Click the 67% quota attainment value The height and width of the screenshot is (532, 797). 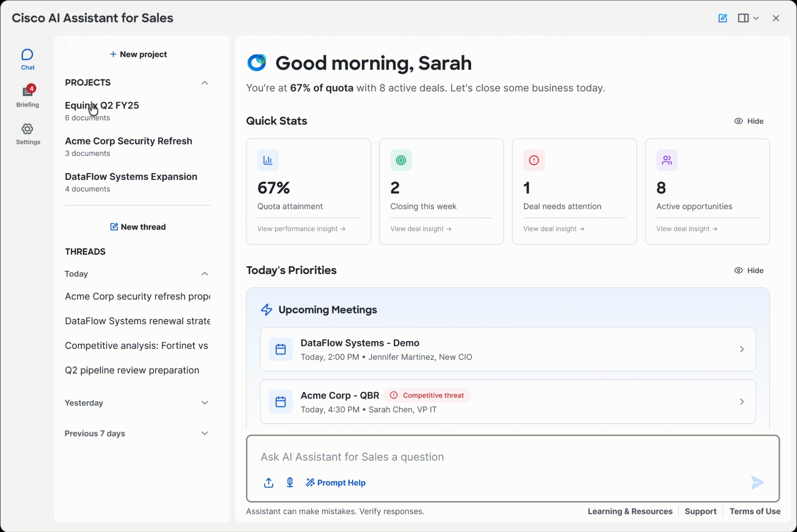(274, 188)
